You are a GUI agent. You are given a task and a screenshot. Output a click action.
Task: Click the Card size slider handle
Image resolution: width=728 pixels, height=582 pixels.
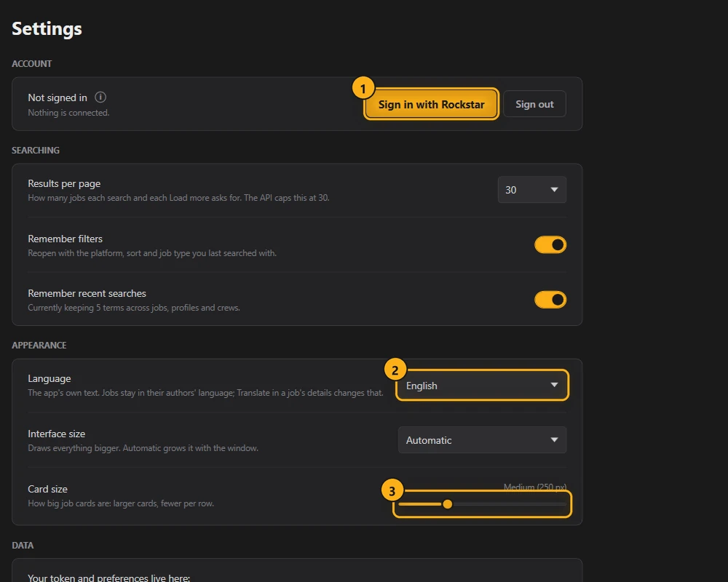point(448,504)
